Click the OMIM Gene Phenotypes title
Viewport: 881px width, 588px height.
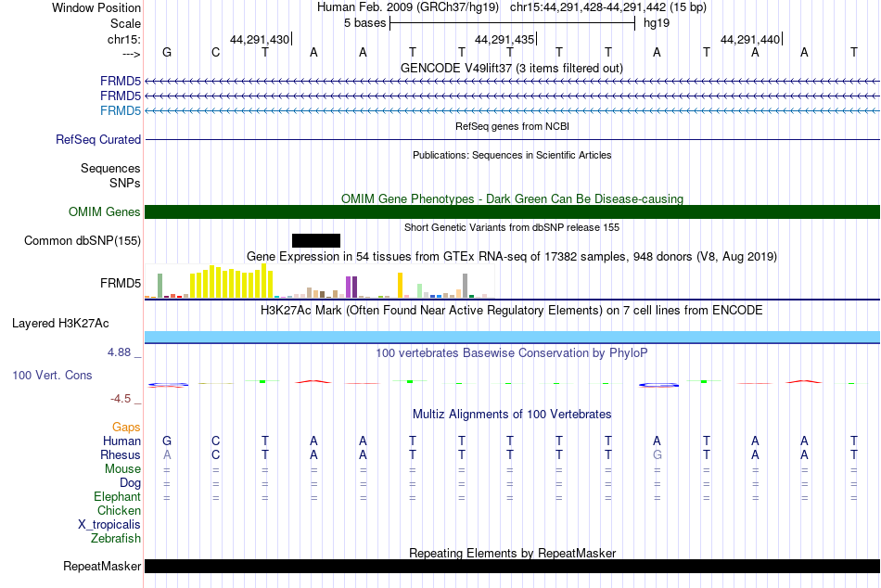pyautogui.click(x=512, y=199)
